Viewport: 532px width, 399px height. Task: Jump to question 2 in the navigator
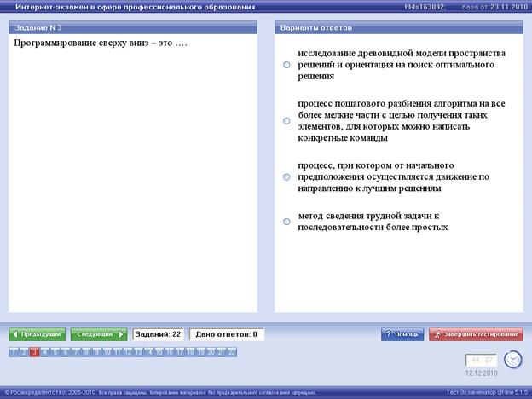coord(23,351)
